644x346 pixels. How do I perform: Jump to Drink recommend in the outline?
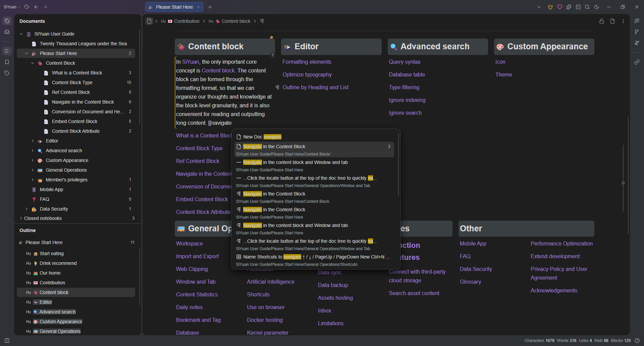point(58,263)
